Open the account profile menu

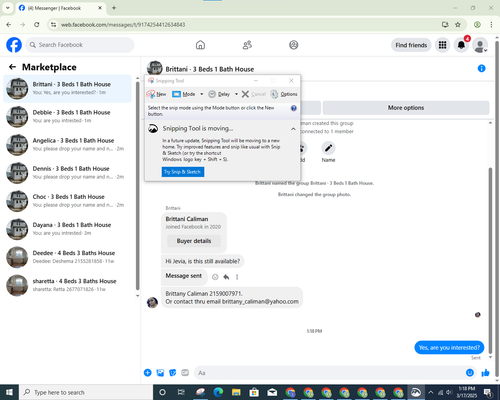[x=480, y=45]
